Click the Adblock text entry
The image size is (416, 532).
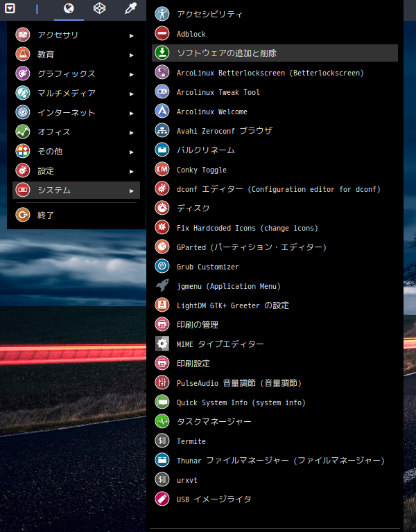click(191, 34)
